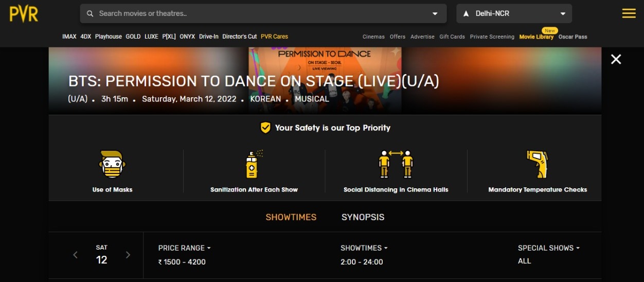Image resolution: width=644 pixels, height=282 pixels.
Task: Go to the next date arrow
Action: click(128, 255)
